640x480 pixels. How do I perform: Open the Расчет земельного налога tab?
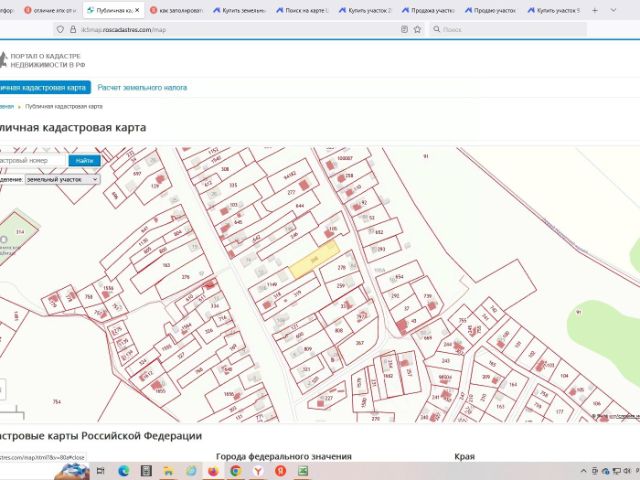coord(142,87)
